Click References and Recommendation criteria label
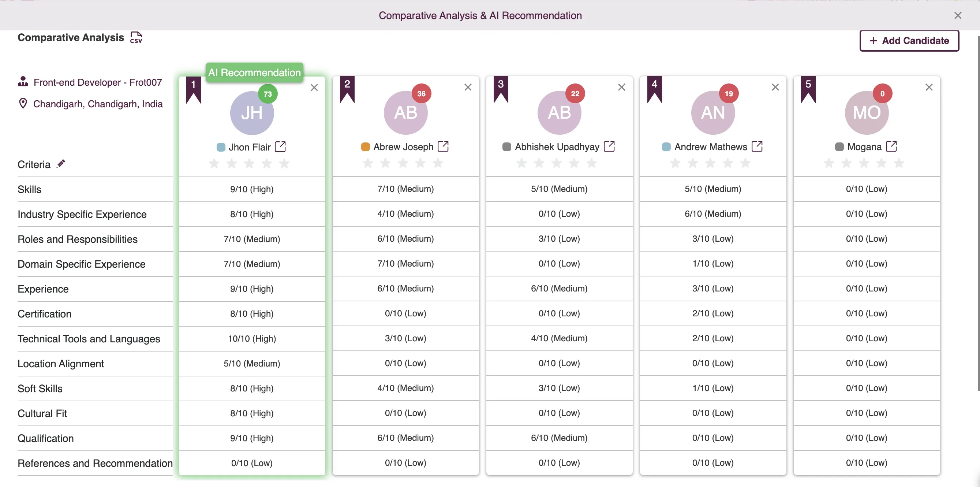This screenshot has height=487, width=980. [x=95, y=463]
